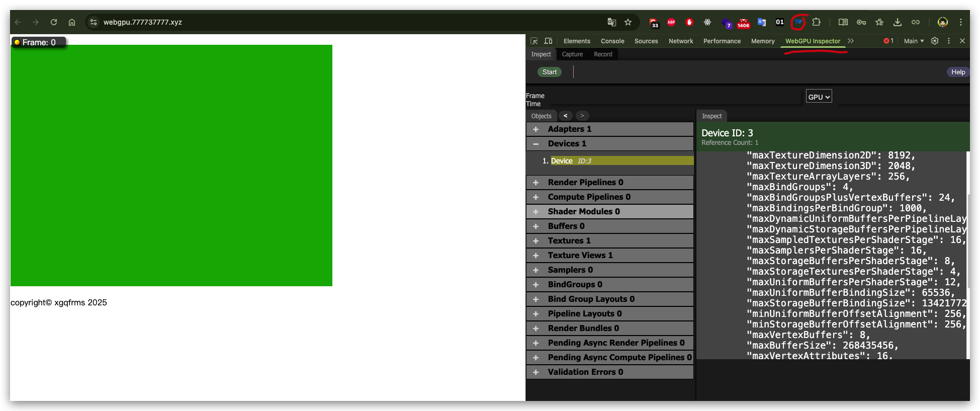
Task: Open the Main context dropdown
Action: (914, 41)
